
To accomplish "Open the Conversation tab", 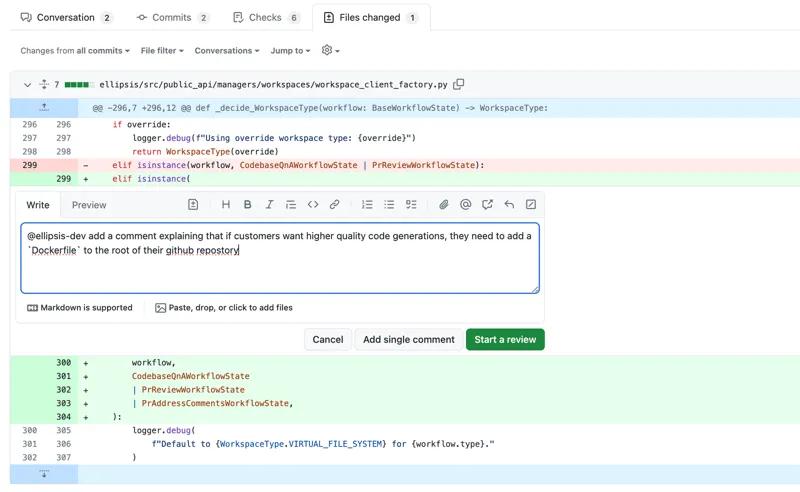I will pos(66,17).
